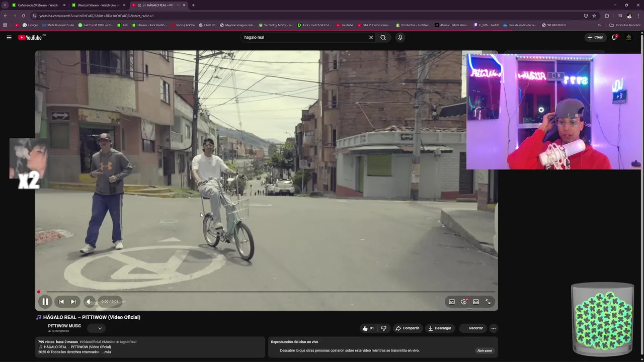Open the ChatGPT bookmark
The height and width of the screenshot is (362, 644).
(207, 25)
